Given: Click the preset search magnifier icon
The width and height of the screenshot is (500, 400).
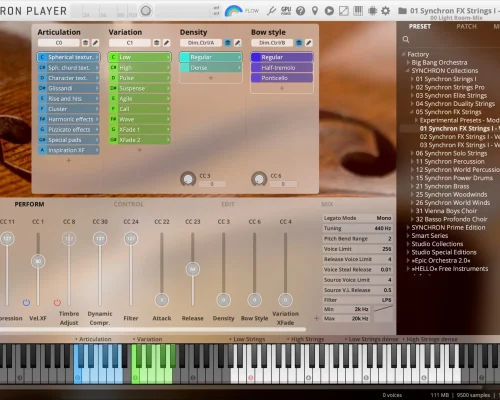Looking at the screenshot, I should coord(406,40).
